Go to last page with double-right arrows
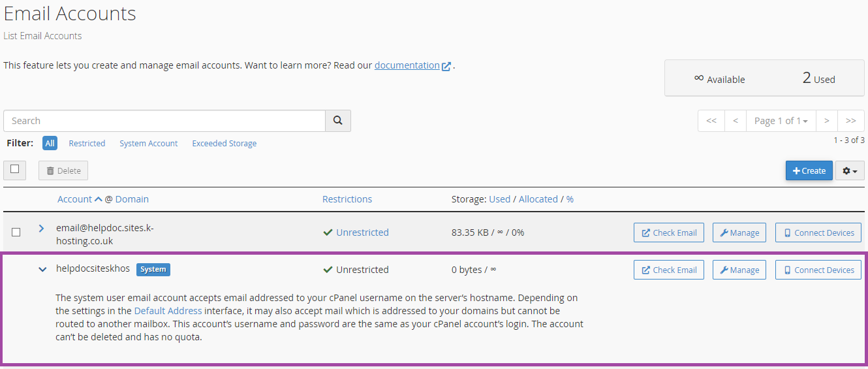The image size is (868, 369). pos(851,121)
